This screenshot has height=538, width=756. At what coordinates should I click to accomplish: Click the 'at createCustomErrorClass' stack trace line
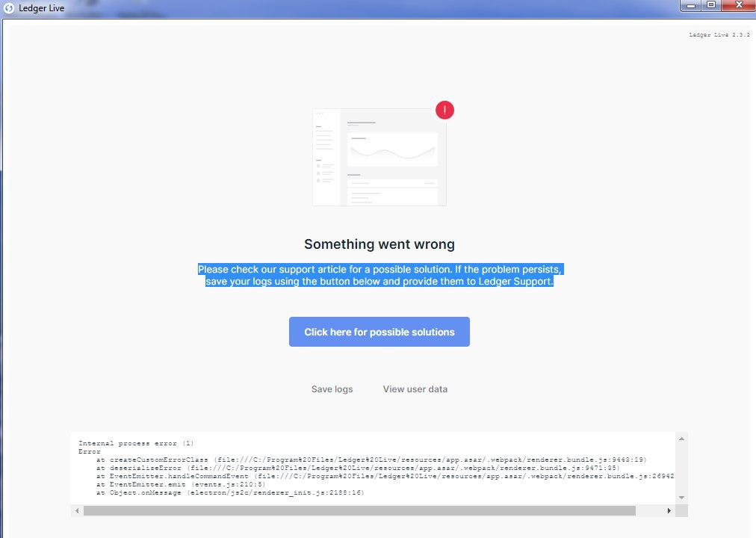[371, 460]
